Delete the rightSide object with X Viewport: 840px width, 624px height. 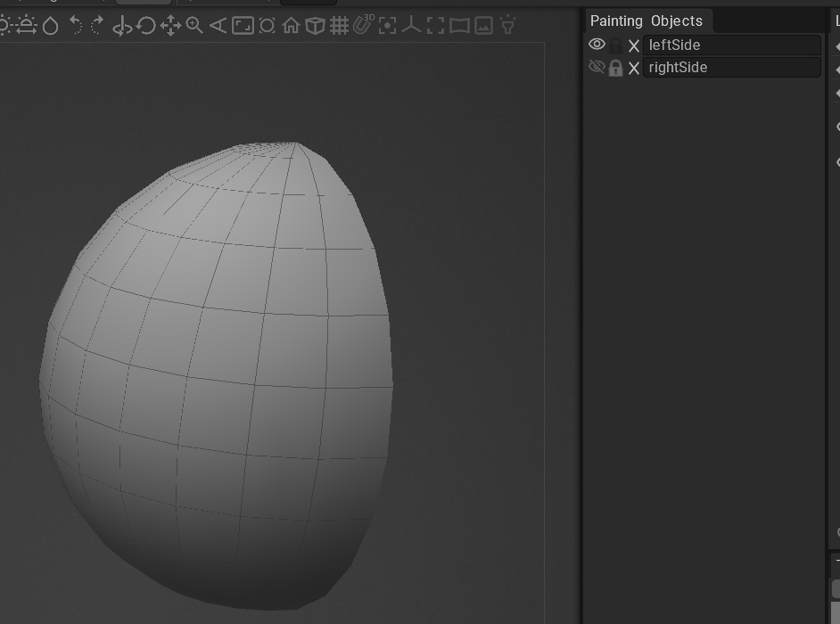634,68
